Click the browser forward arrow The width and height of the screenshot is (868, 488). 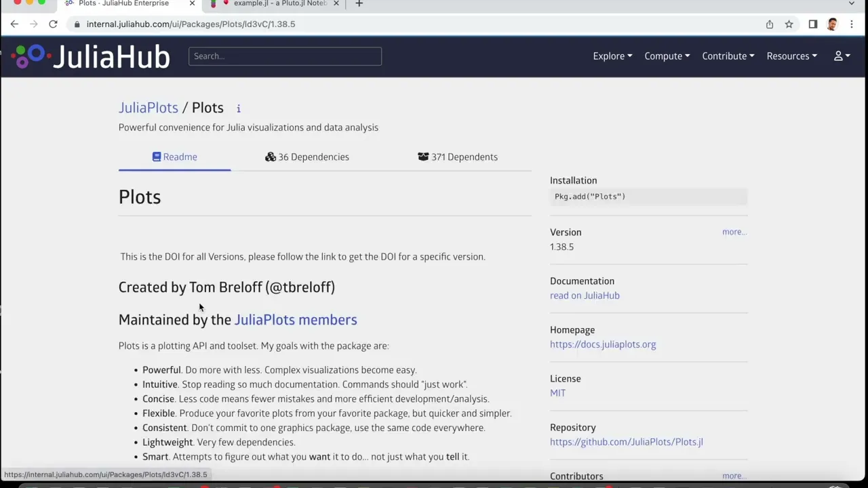click(33, 24)
